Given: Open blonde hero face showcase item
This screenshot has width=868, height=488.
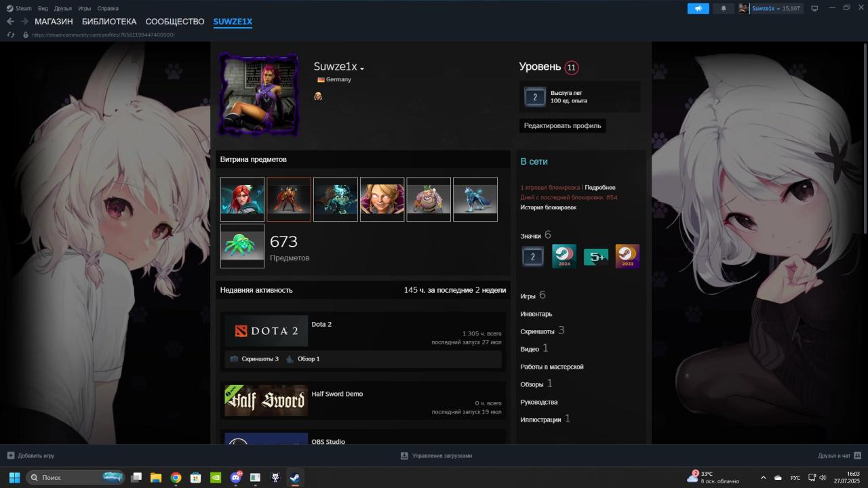Looking at the screenshot, I should point(382,199).
